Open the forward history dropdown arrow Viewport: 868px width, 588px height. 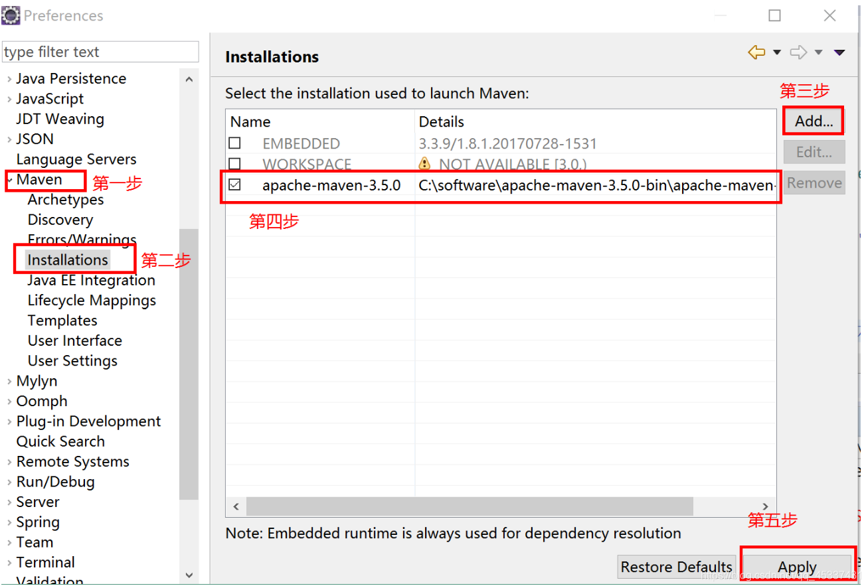coord(819,53)
